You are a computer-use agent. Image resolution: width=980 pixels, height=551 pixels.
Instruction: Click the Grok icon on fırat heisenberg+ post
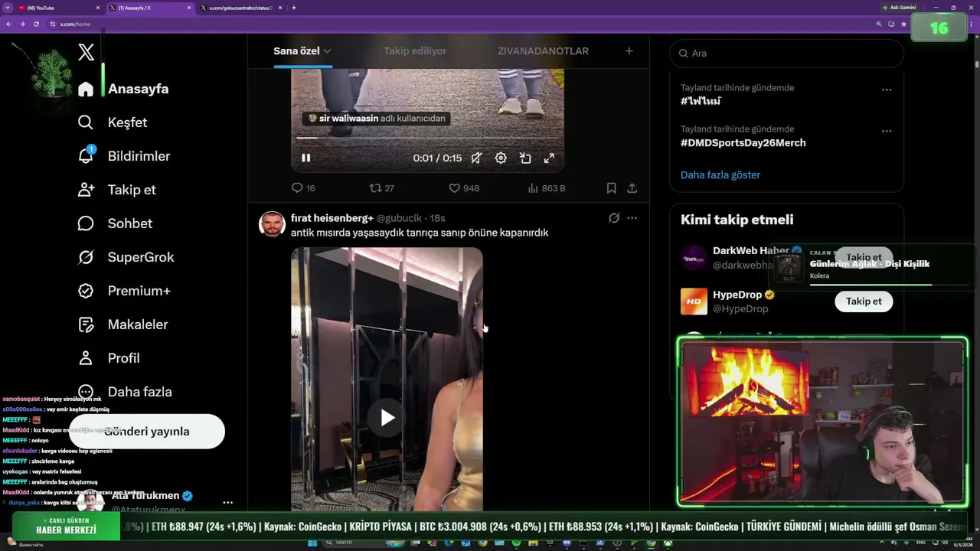tap(614, 218)
